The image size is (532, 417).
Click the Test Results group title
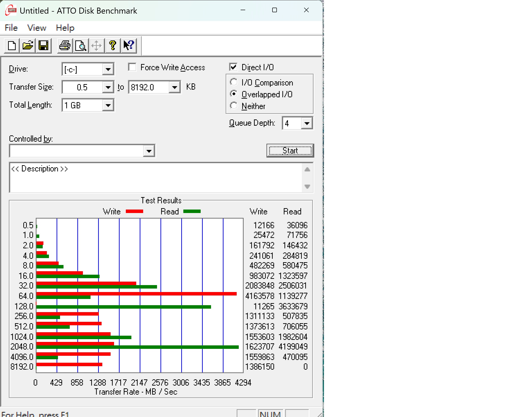coord(161,201)
